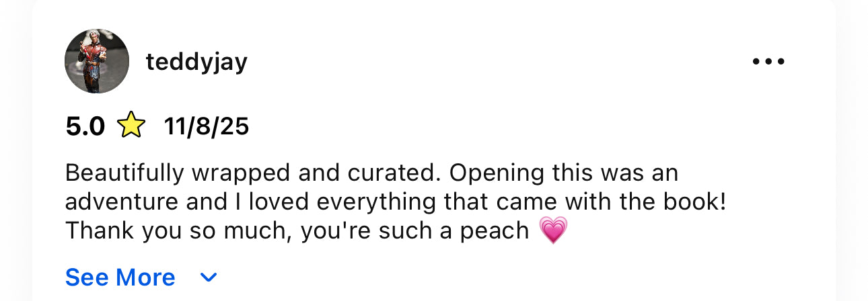The width and height of the screenshot is (868, 301).
Task: Click the 5.0 rating score
Action: coord(85,126)
